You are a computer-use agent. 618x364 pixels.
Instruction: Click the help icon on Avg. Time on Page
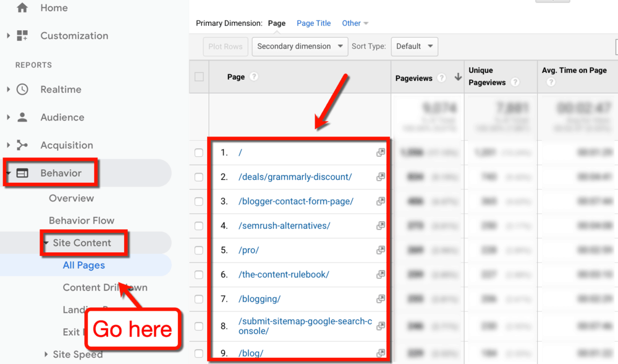pyautogui.click(x=551, y=81)
